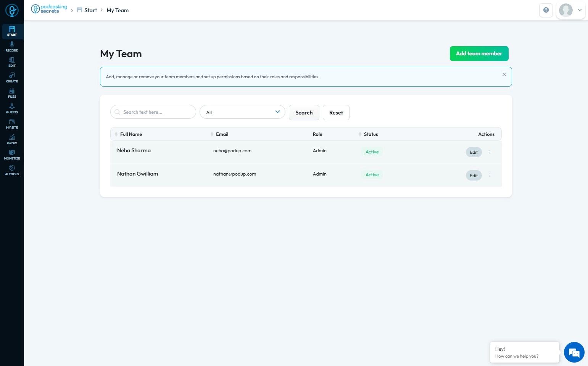This screenshot has width=588, height=366.
Task: Open the Monetize section in sidebar
Action: coord(12,155)
